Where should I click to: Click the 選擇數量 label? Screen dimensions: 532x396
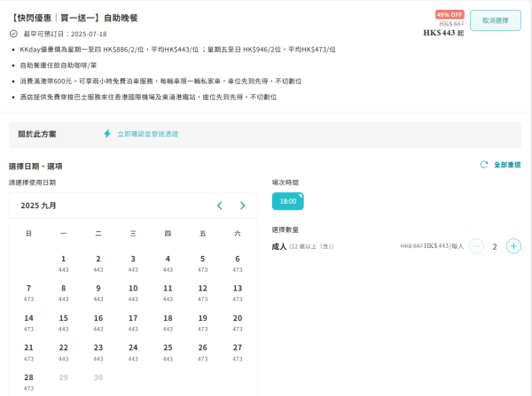point(286,229)
